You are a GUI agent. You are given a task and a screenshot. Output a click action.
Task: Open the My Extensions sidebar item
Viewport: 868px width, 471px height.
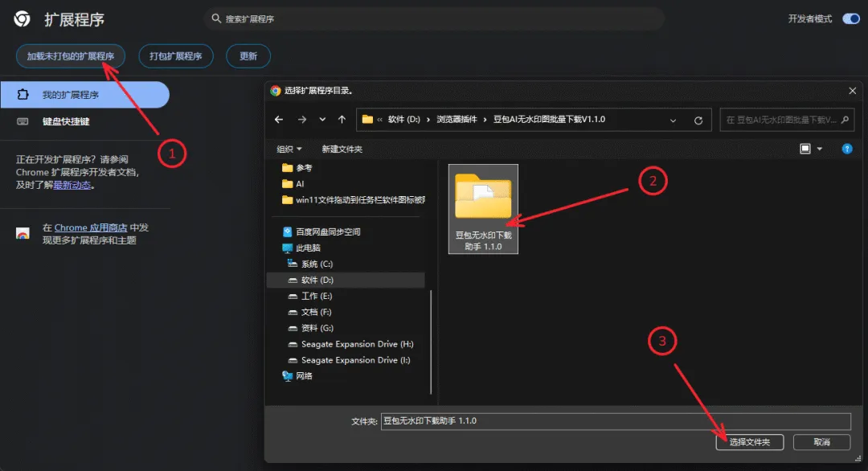pyautogui.click(x=84, y=95)
